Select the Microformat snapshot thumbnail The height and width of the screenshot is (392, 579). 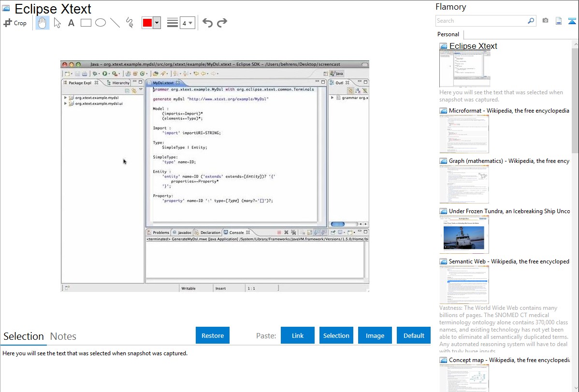coord(464,134)
